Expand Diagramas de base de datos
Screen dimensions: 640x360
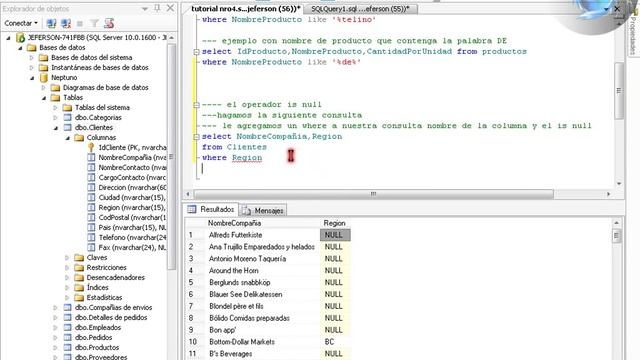[44, 88]
